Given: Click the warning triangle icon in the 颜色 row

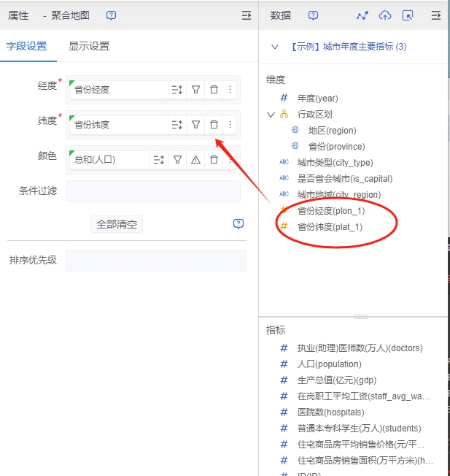Looking at the screenshot, I should pos(195,160).
